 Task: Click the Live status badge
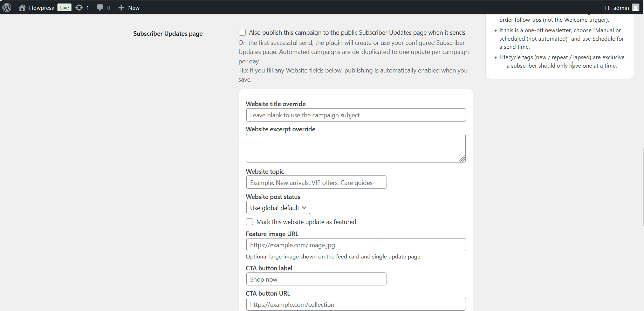(64, 8)
